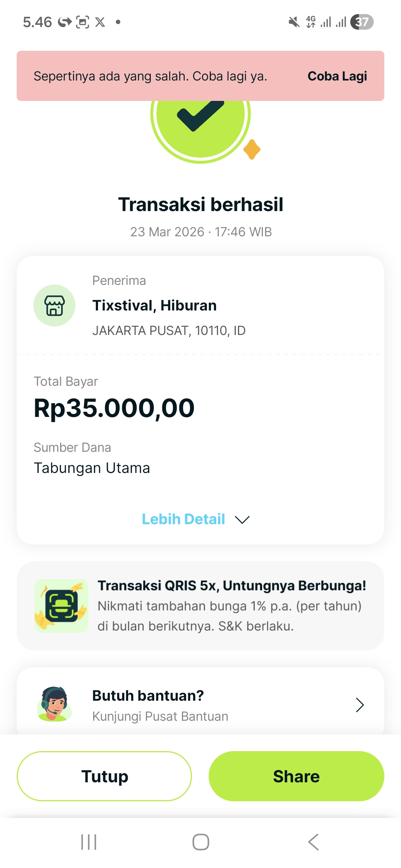The image size is (401, 868).
Task: Tap the customer support agent avatar
Action: (x=54, y=704)
